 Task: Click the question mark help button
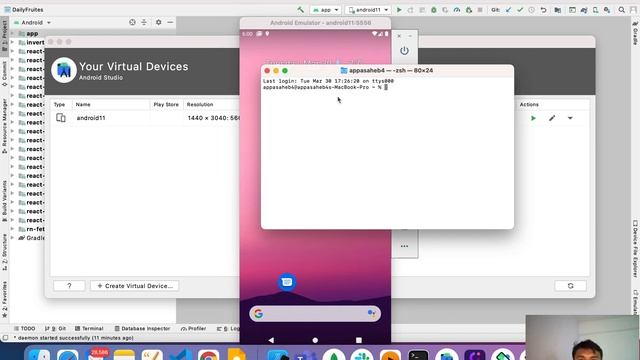pos(69,286)
